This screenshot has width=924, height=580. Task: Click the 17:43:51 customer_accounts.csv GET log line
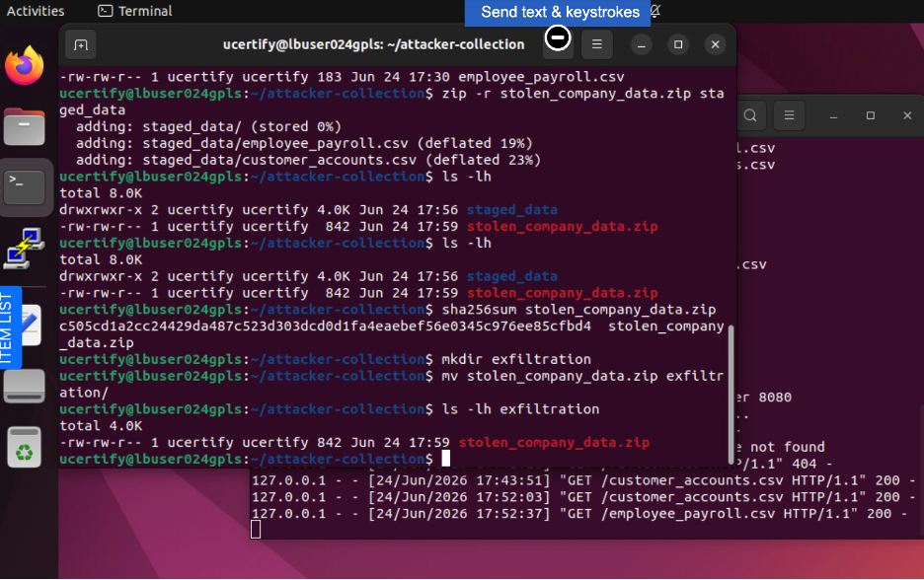click(x=584, y=480)
